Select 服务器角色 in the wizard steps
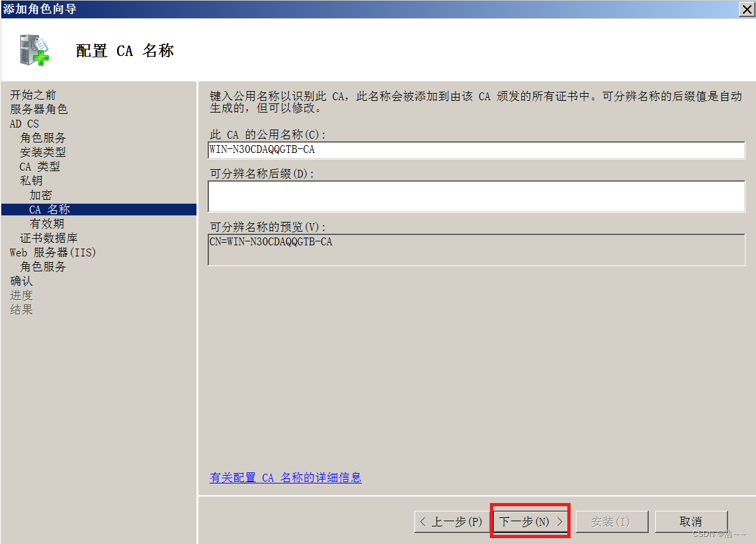This screenshot has width=756, height=544. (38, 109)
